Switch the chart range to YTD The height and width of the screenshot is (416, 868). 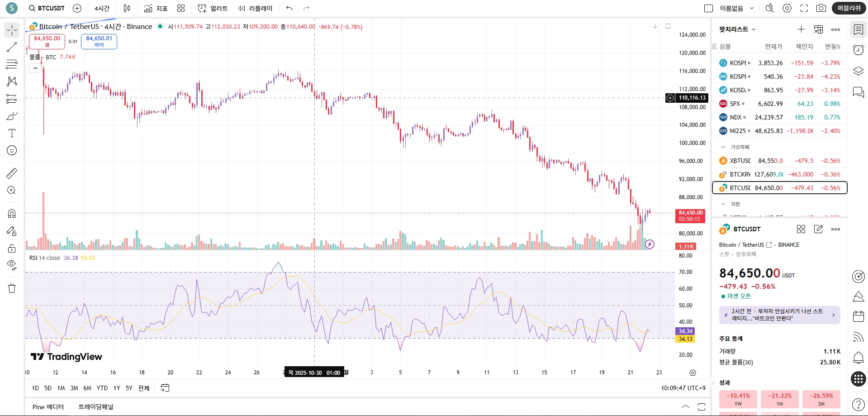tap(102, 388)
